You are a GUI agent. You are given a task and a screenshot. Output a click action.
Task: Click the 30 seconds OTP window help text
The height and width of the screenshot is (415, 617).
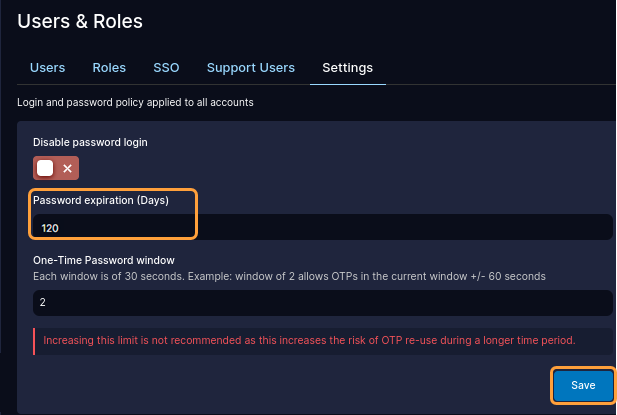pos(288,275)
